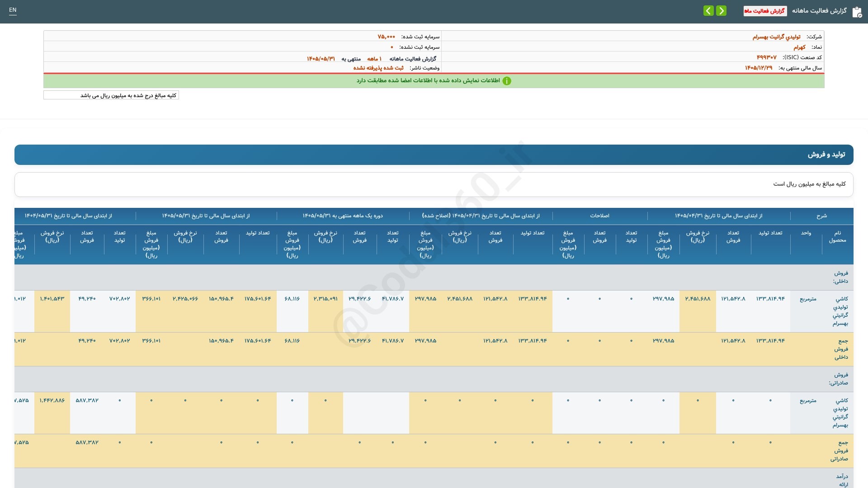The height and width of the screenshot is (488, 868).
Task: Click monthly production 41,786.7 in product row
Action: point(393,299)
